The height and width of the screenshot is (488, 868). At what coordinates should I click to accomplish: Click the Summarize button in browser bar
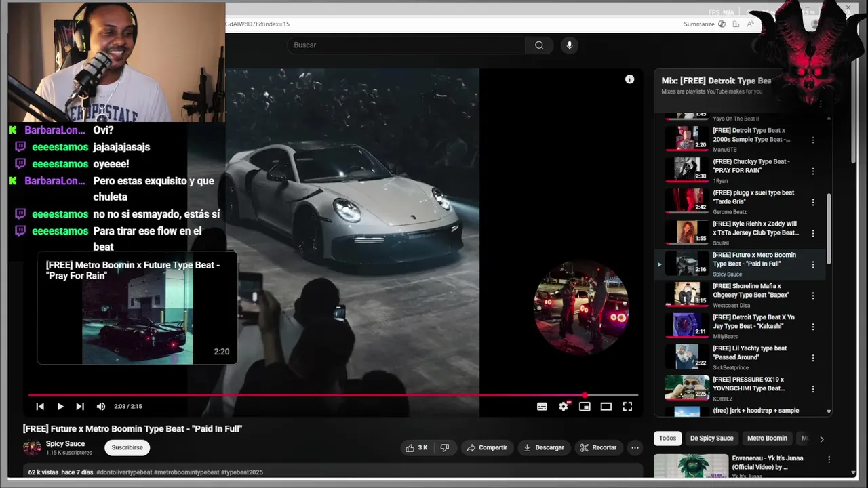(x=699, y=24)
